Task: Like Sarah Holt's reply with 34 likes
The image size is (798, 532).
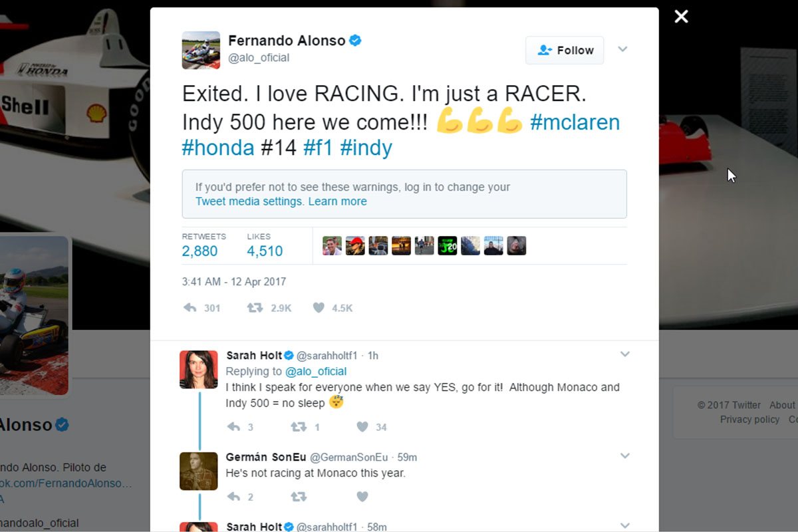Action: [x=362, y=427]
